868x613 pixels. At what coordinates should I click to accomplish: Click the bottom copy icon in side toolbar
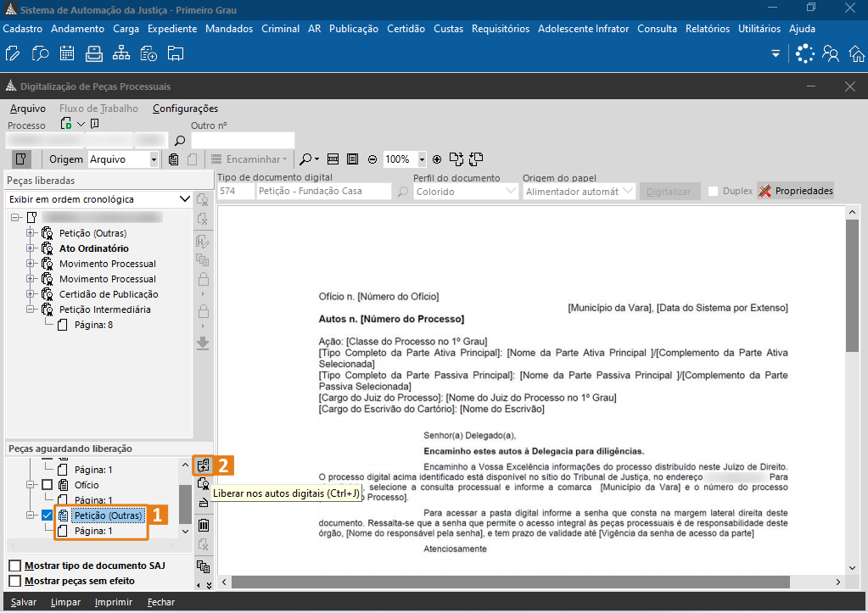coord(203,566)
